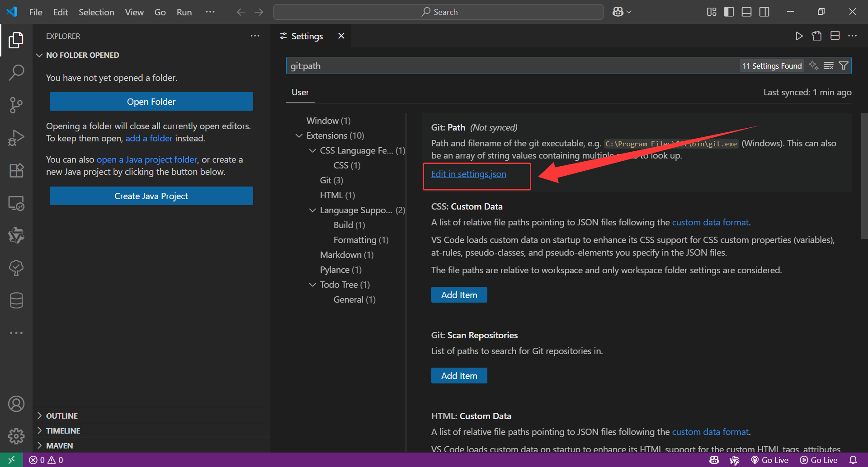Open the Run and Debug view
This screenshot has width=868, height=467.
[x=16, y=137]
